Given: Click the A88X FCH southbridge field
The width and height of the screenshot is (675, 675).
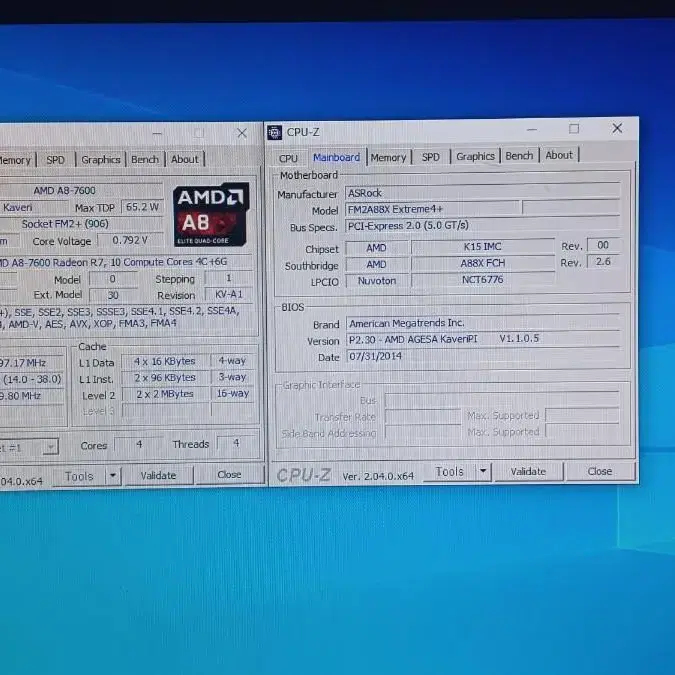Looking at the screenshot, I should [x=483, y=263].
